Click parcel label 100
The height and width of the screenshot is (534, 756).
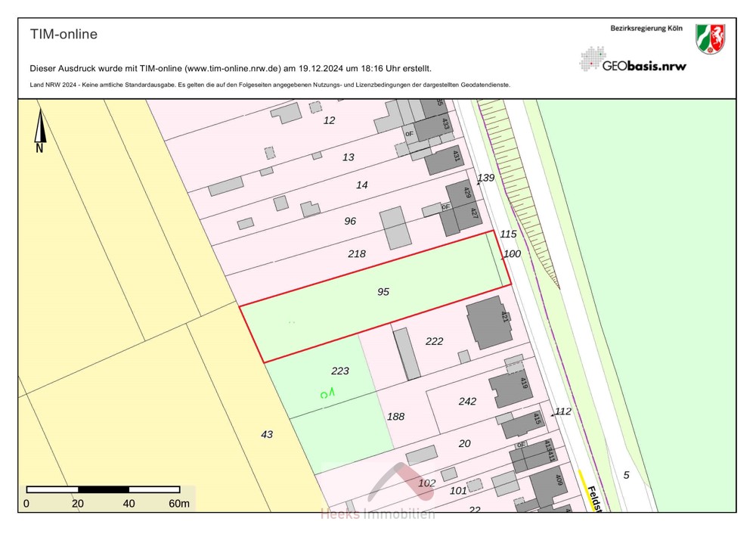click(x=512, y=253)
